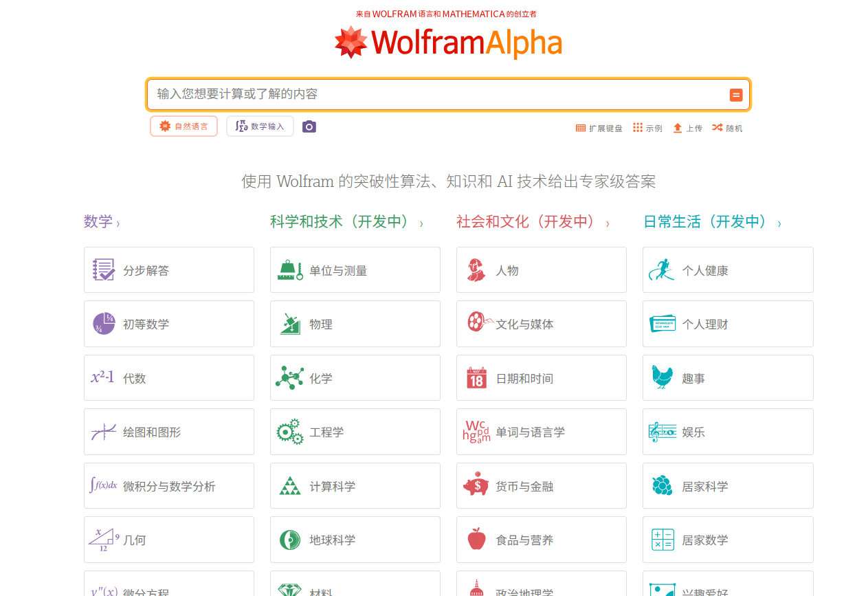Expand the 数学 category heading
The image size is (868, 596).
pos(102,222)
